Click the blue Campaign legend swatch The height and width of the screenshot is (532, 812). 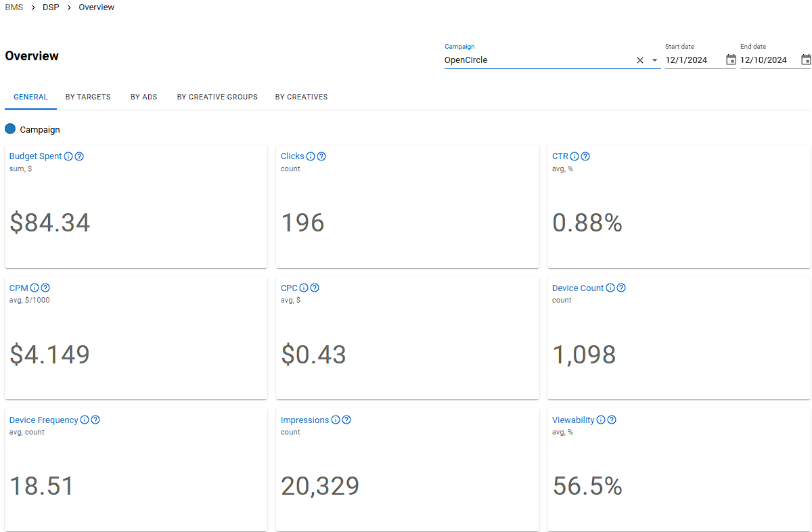pyautogui.click(x=10, y=129)
